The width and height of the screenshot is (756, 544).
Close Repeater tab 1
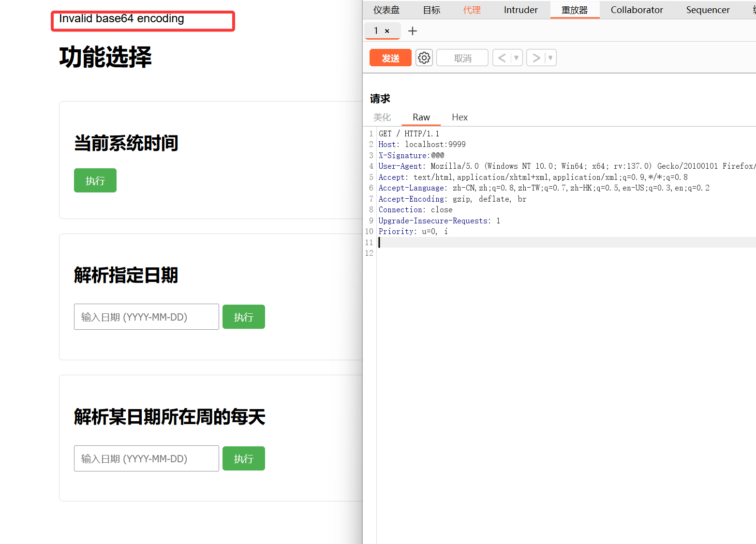point(387,31)
